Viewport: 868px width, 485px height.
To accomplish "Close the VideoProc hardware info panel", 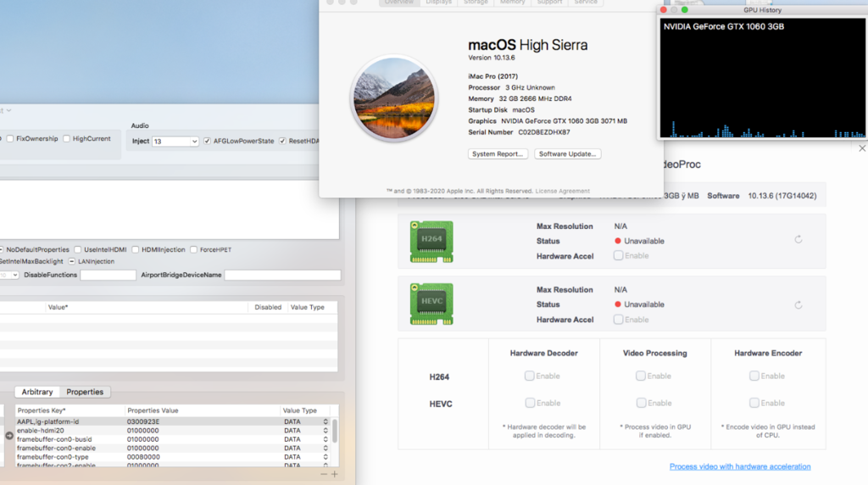I will pyautogui.click(x=862, y=148).
